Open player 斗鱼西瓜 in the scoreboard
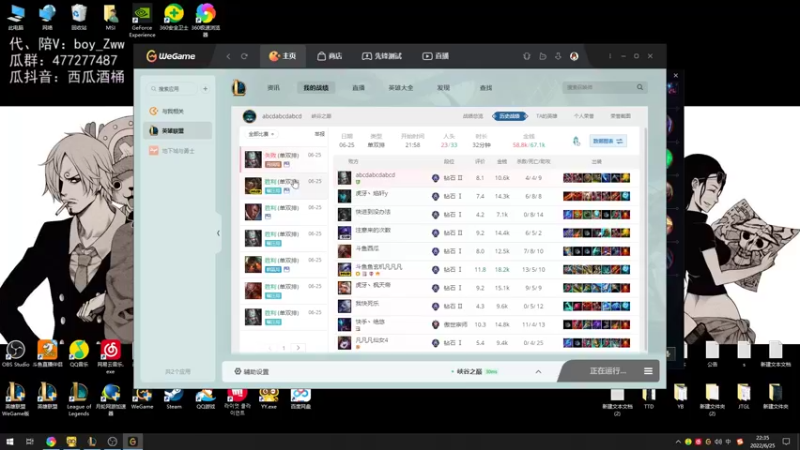 (x=367, y=248)
